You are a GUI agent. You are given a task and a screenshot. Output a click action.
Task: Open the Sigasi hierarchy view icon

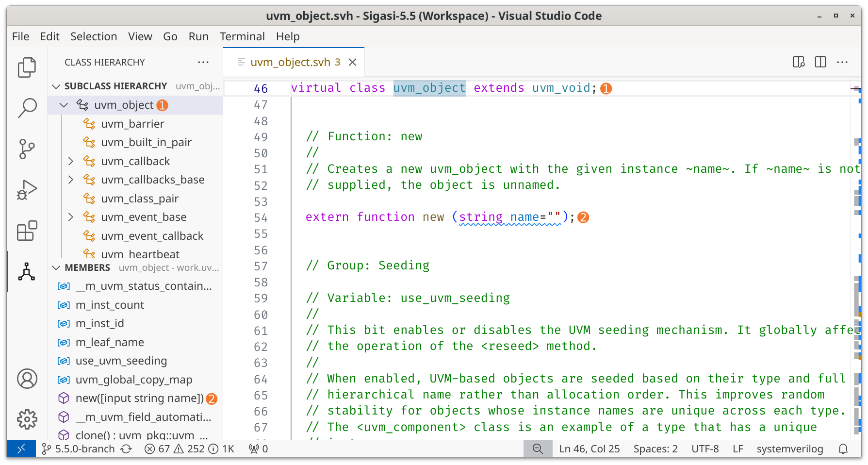pyautogui.click(x=27, y=271)
